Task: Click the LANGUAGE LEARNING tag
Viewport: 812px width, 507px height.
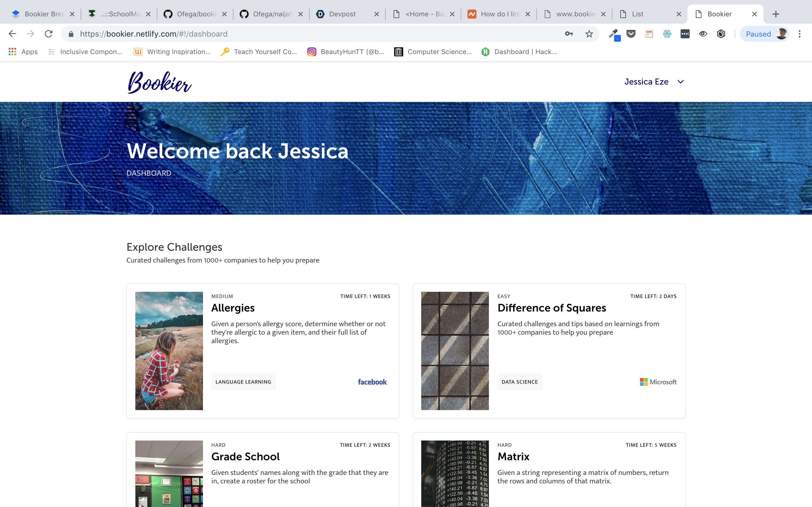Action: tap(243, 382)
